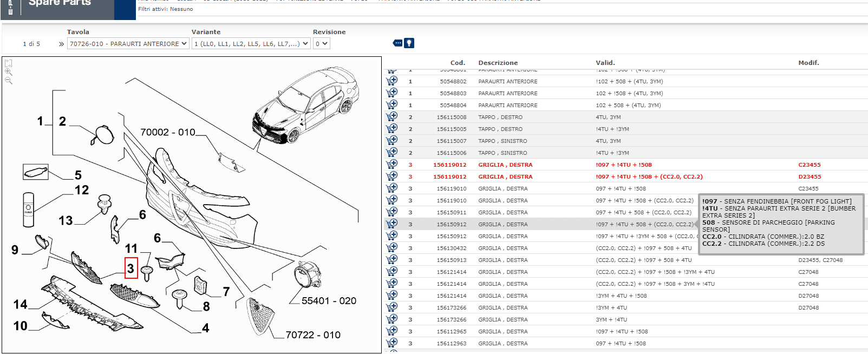The height and width of the screenshot is (354, 868).
Task: Open the Tavola dropdown 70726-010
Action: pyautogui.click(x=128, y=44)
